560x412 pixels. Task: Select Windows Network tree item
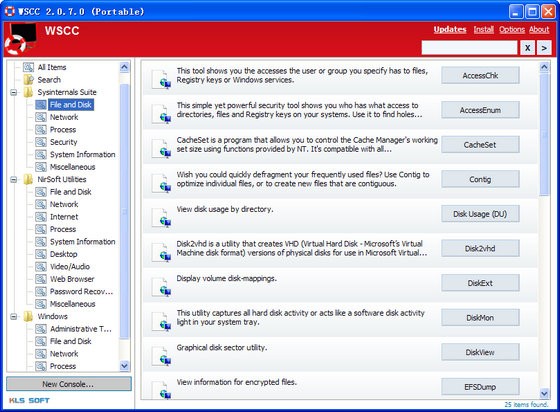click(x=64, y=354)
